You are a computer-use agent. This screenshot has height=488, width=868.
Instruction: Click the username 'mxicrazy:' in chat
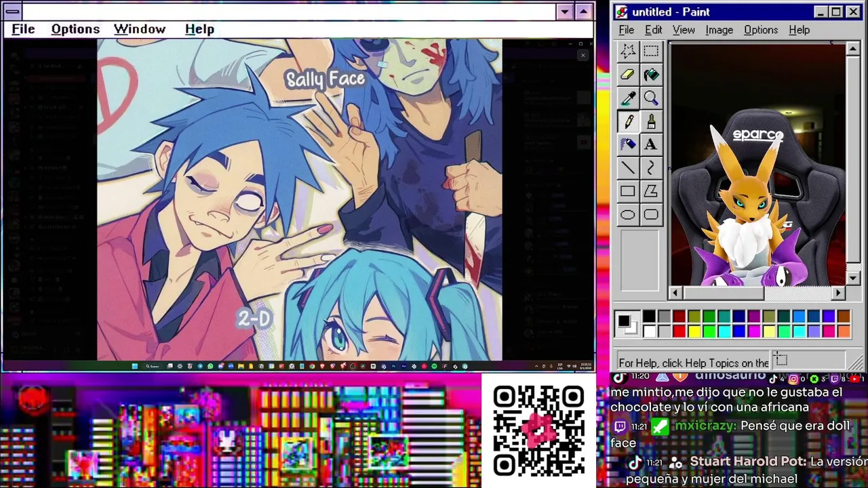[x=704, y=426]
